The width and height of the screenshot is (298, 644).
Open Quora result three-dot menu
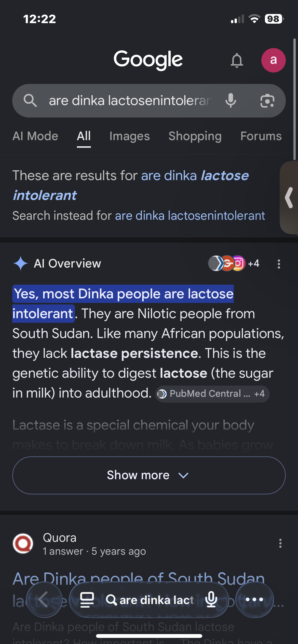pos(280,543)
